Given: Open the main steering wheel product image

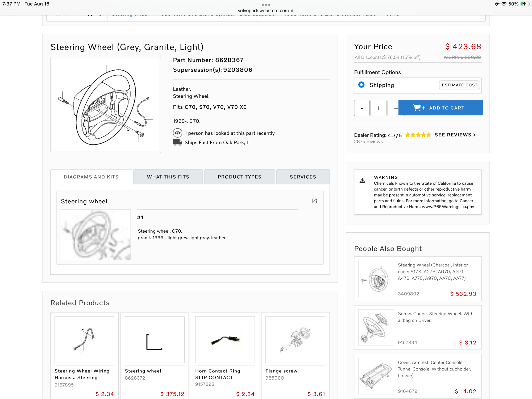Looking at the screenshot, I should (106, 105).
